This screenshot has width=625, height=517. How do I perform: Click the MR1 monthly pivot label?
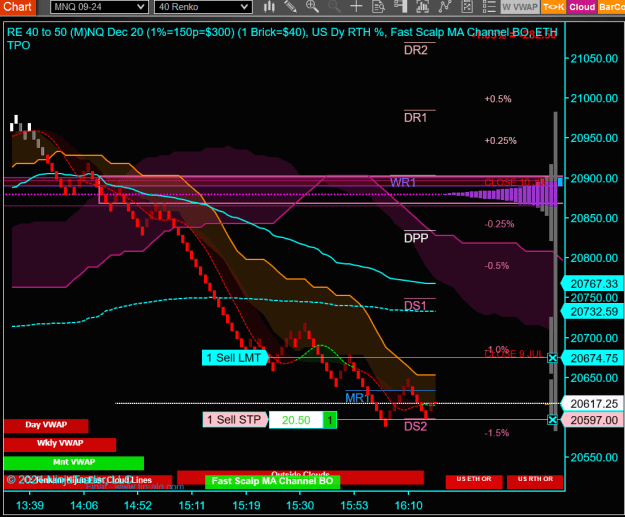point(358,398)
